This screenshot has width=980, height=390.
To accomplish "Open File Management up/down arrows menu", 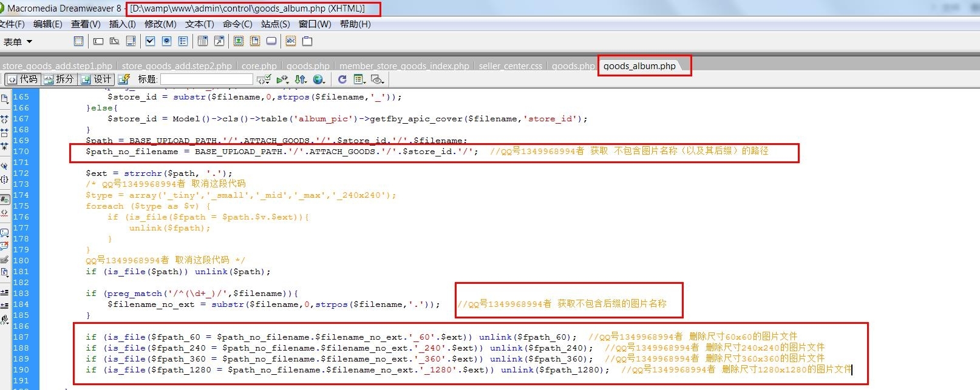I will (x=301, y=79).
